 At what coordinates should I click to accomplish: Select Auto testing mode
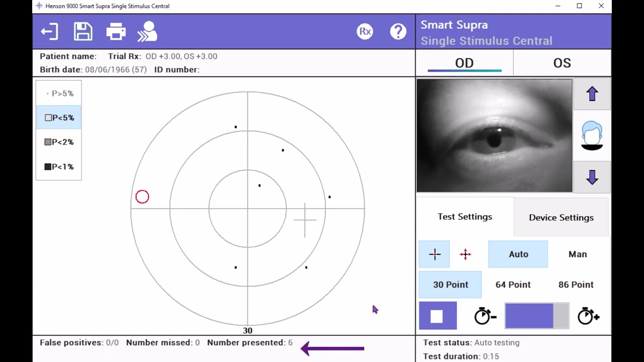[x=518, y=254]
